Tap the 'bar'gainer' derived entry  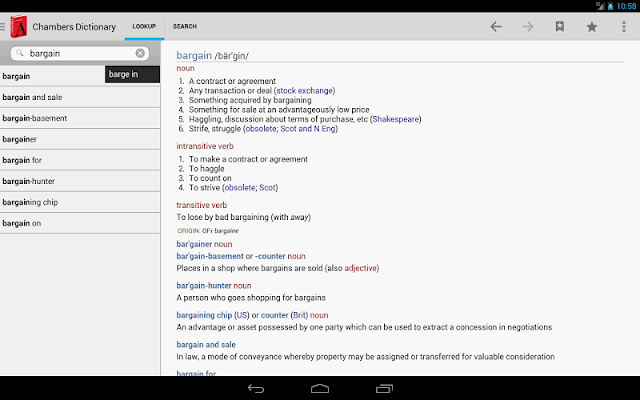click(x=194, y=244)
